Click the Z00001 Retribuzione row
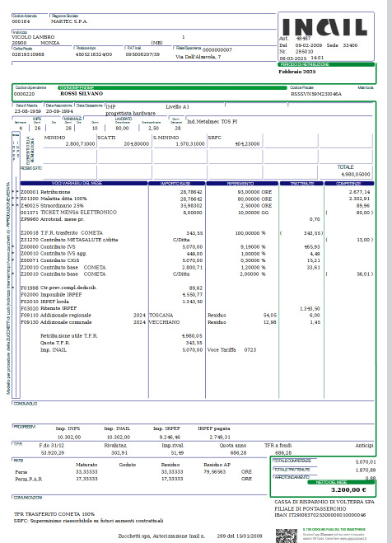The image size is (392, 543). tap(195, 192)
